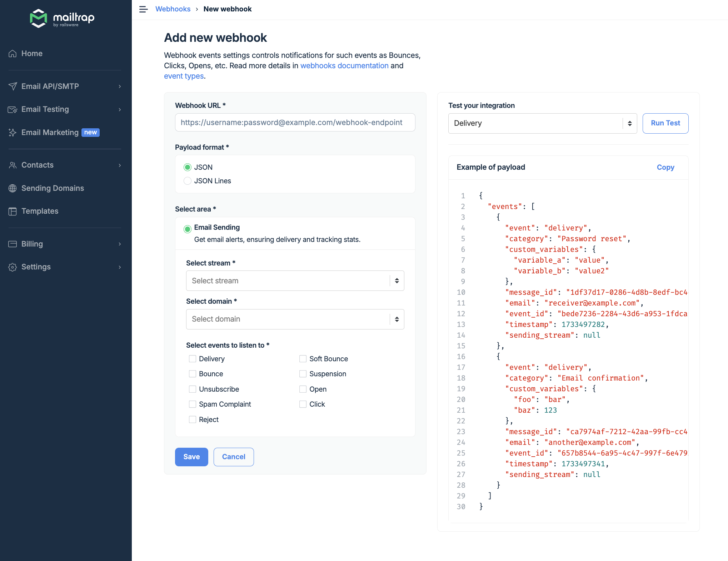
Task: Check the Spam Complaint event
Action: click(x=193, y=404)
